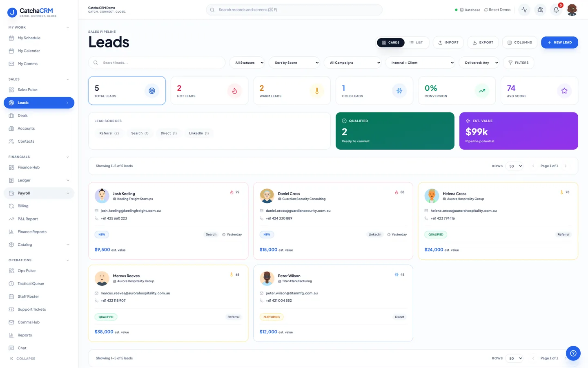Viewport: 588px width, 368px height.
Task: Click the Total Leads target icon
Action: pyautogui.click(x=152, y=91)
